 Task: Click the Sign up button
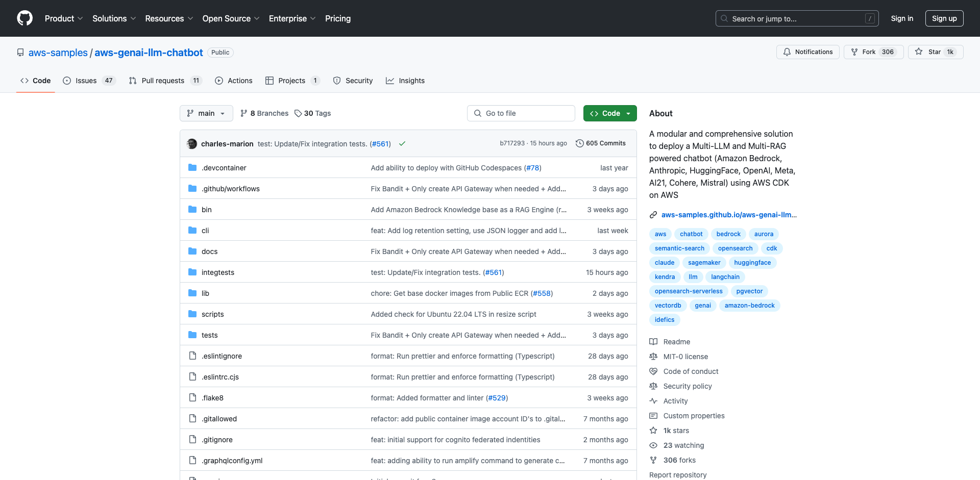(x=944, y=18)
